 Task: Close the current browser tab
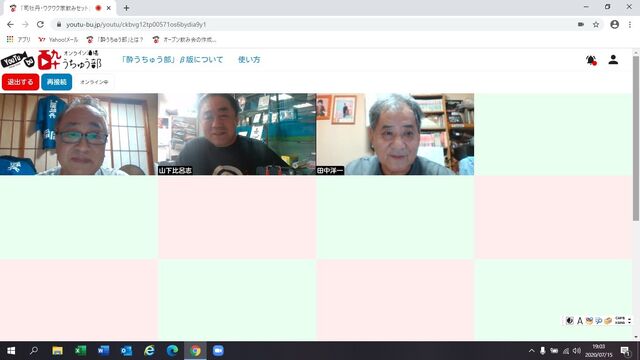point(109,8)
